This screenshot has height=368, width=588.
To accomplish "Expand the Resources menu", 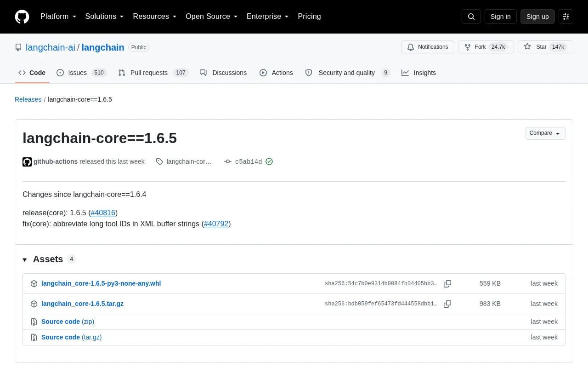I will tap(155, 17).
